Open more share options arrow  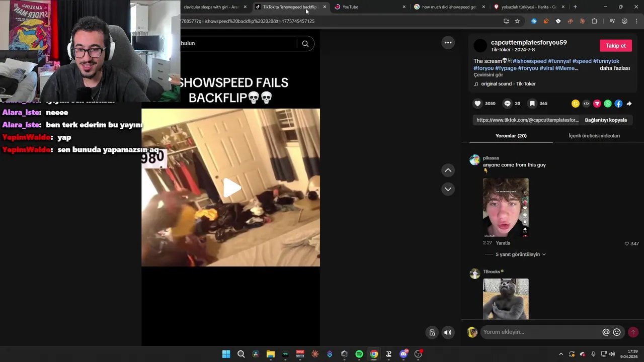629,104
